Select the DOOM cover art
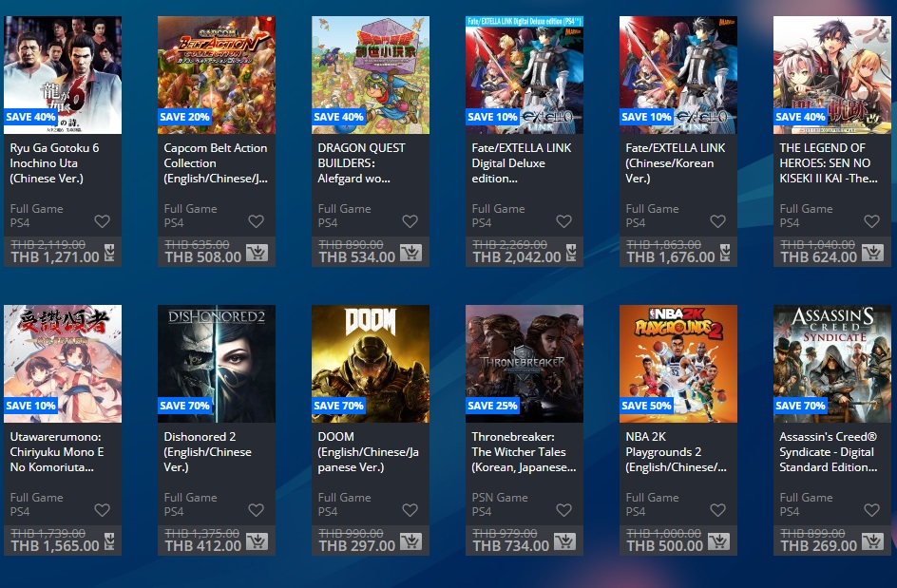897x588 pixels. pos(371,364)
